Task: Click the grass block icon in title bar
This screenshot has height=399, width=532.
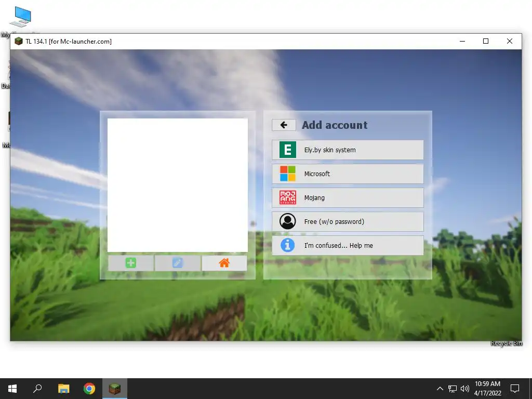Action: (19, 42)
